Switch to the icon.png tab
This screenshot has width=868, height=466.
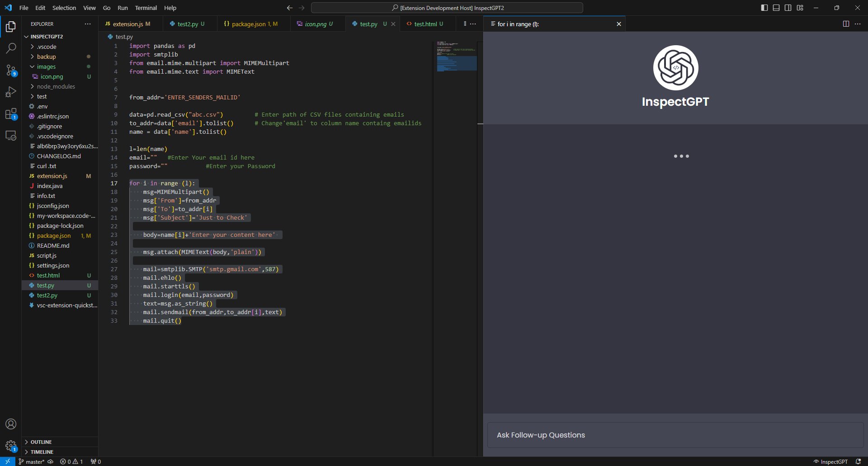[318, 24]
